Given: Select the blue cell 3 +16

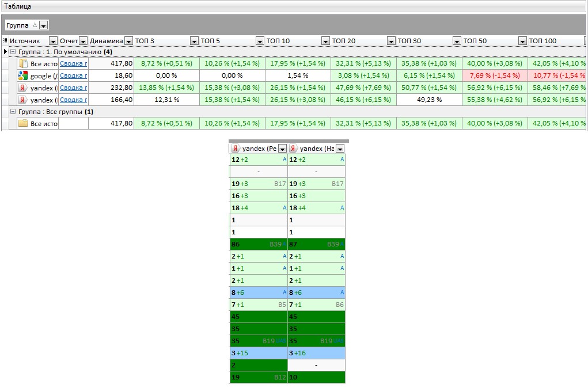Looking at the screenshot, I should click(x=316, y=353).
